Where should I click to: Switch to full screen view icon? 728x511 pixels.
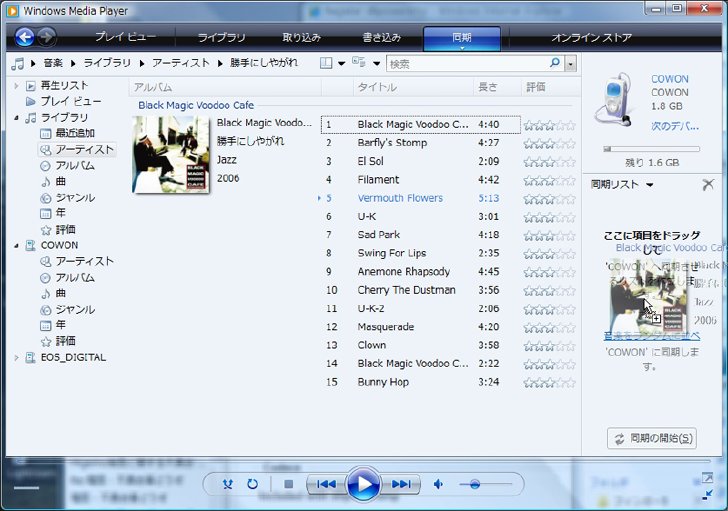pyautogui.click(x=707, y=478)
